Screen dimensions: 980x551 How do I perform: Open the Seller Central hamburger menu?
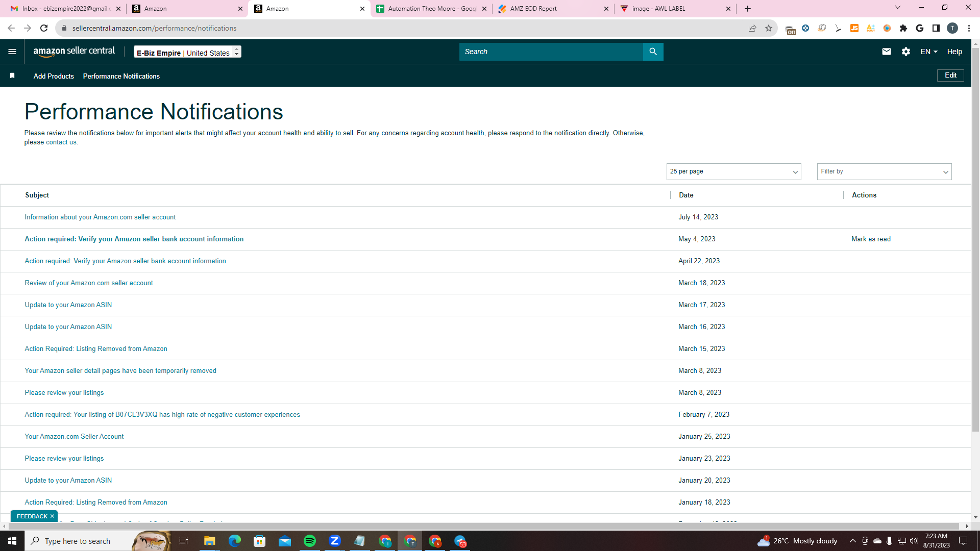(x=12, y=52)
